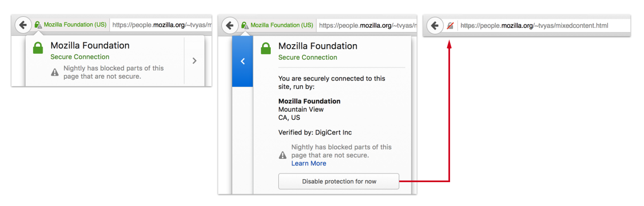The image size is (644, 206).
Task: Click the warning triangle in the left panel
Action: click(55, 73)
